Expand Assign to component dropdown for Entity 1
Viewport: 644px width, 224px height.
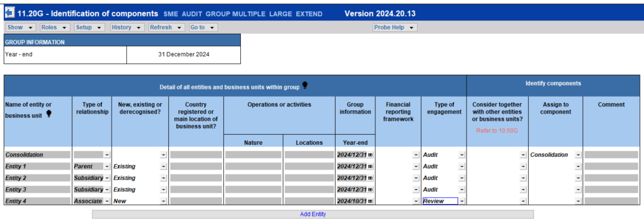pos(578,167)
